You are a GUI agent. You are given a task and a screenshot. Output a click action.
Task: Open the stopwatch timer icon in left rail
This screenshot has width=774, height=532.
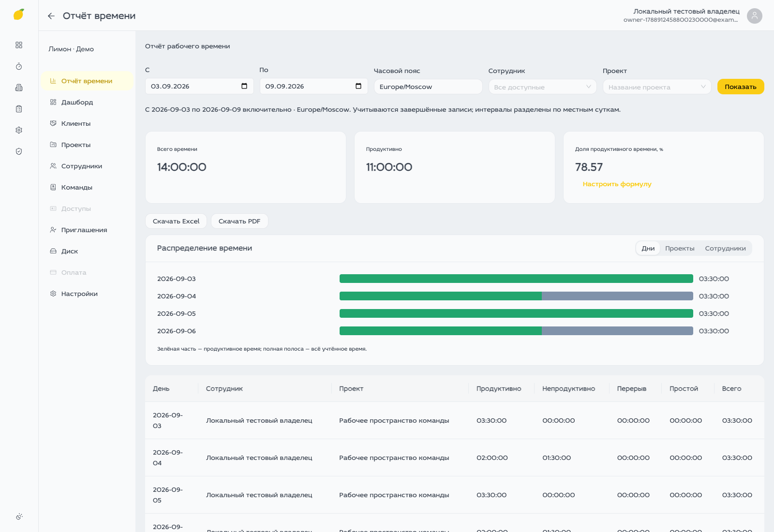pyautogui.click(x=19, y=66)
